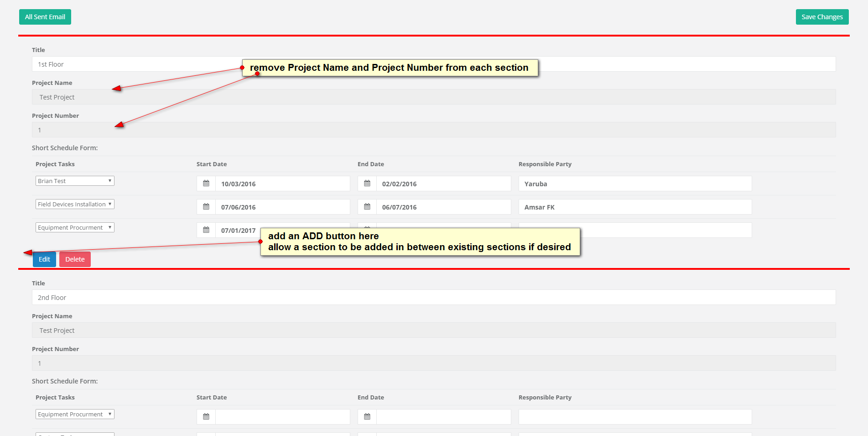The width and height of the screenshot is (868, 436).
Task: Click Responsible Party header in 2nd Floor section
Action: coord(545,397)
